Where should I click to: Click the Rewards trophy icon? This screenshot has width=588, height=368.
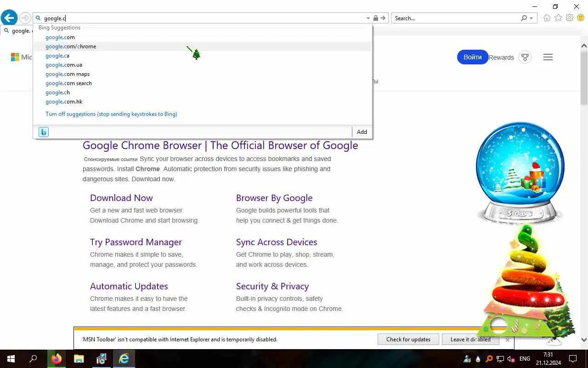[x=525, y=57]
